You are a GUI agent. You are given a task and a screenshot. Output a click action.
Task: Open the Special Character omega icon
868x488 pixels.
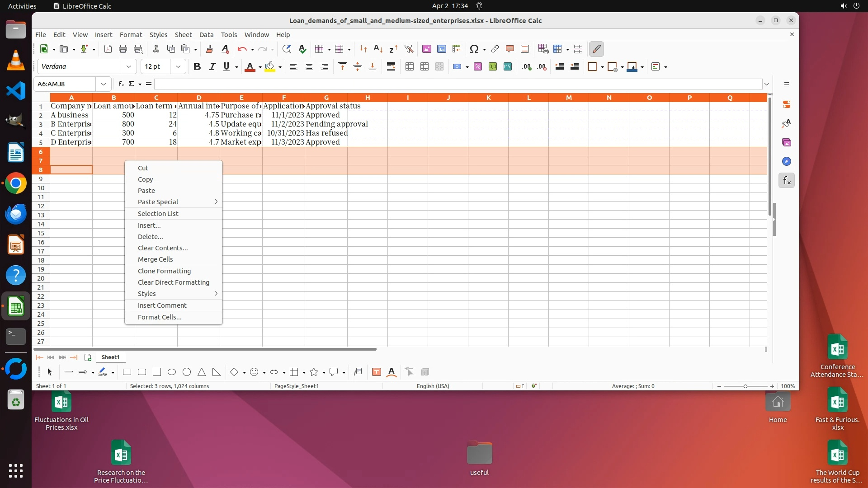474,49
